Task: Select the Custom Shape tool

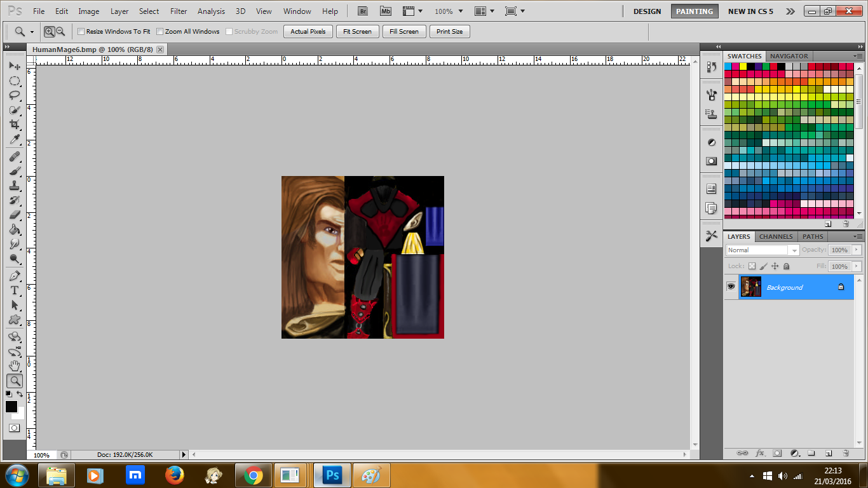Action: [x=15, y=320]
